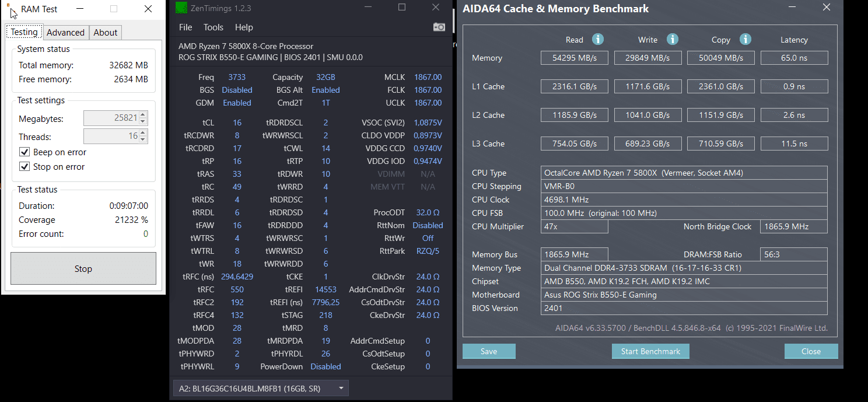Viewport: 868px width, 402px height.
Task: Click the tREFI value 14553
Action: point(325,289)
